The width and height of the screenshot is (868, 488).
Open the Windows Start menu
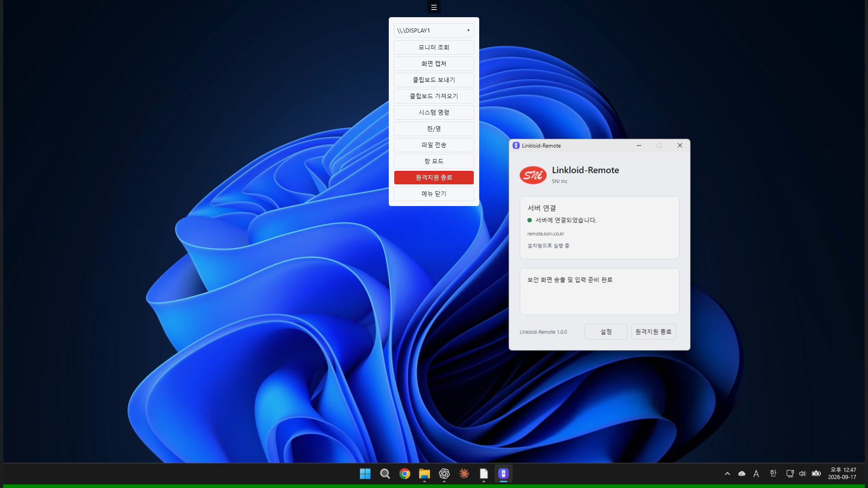tap(365, 474)
